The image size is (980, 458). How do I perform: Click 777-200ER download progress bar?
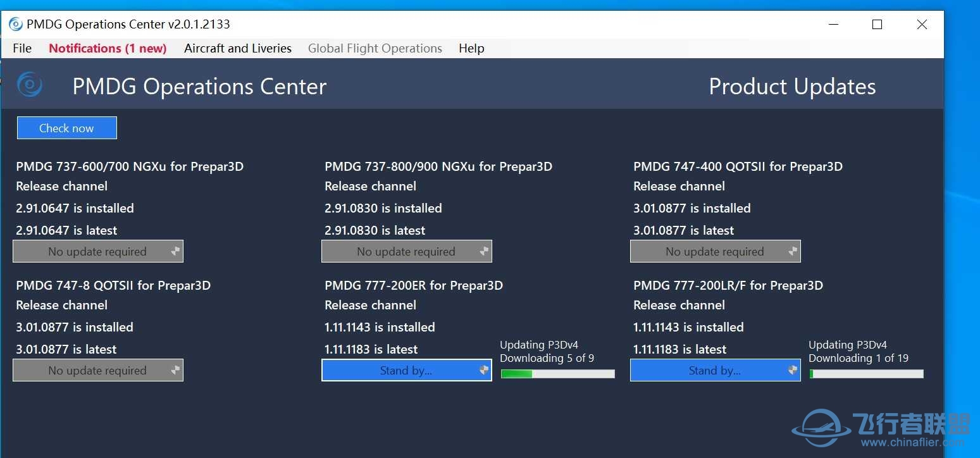click(x=557, y=374)
